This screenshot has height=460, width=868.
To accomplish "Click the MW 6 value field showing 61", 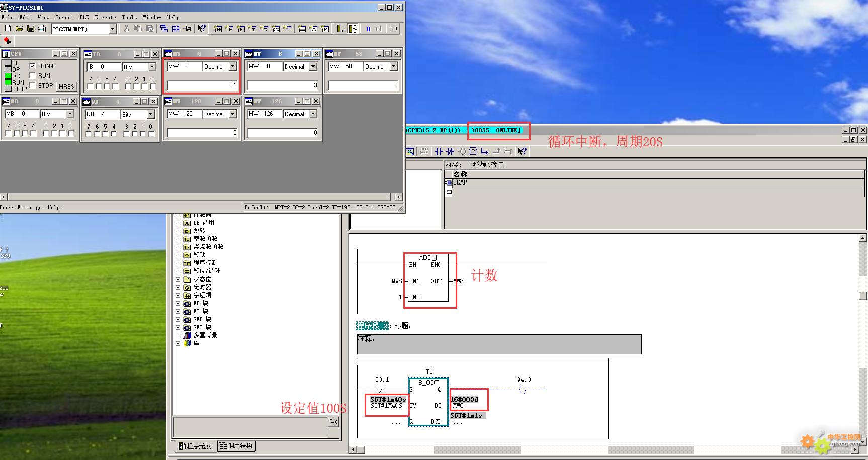I will (x=202, y=85).
